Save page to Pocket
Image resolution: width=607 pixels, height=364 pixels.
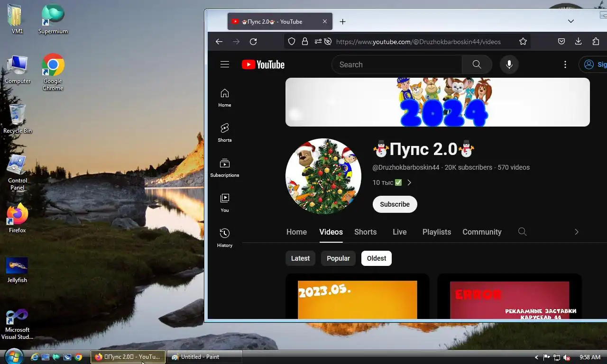[561, 42]
